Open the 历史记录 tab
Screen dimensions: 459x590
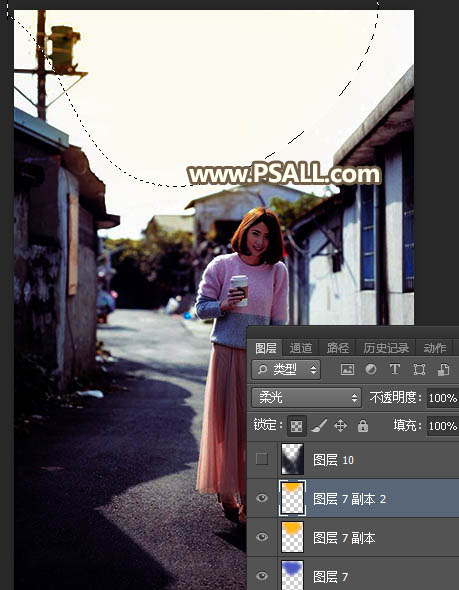(x=386, y=348)
